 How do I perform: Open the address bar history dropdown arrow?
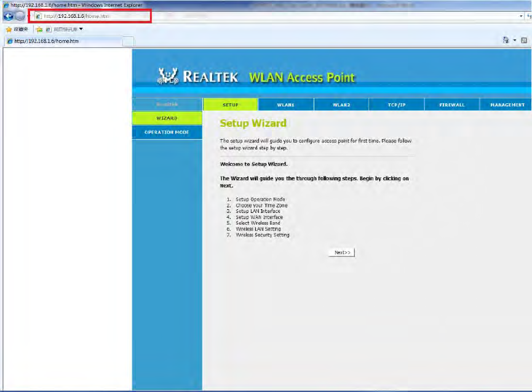click(521, 16)
